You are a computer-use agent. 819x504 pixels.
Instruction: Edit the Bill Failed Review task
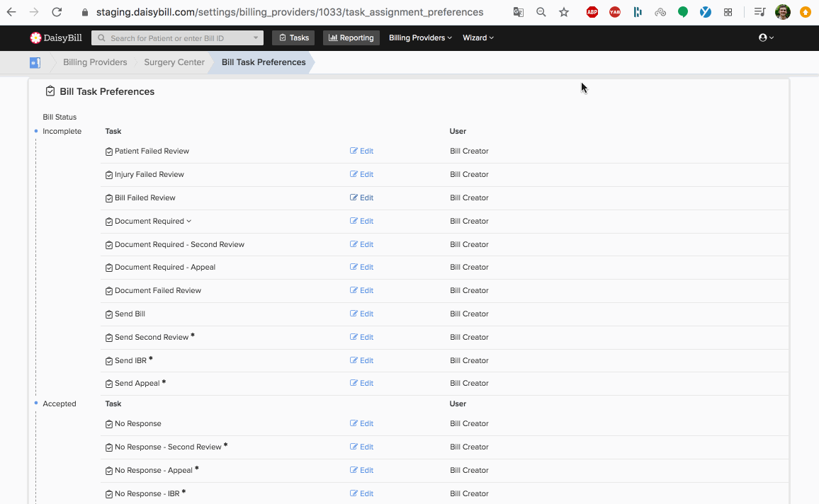[x=361, y=197]
